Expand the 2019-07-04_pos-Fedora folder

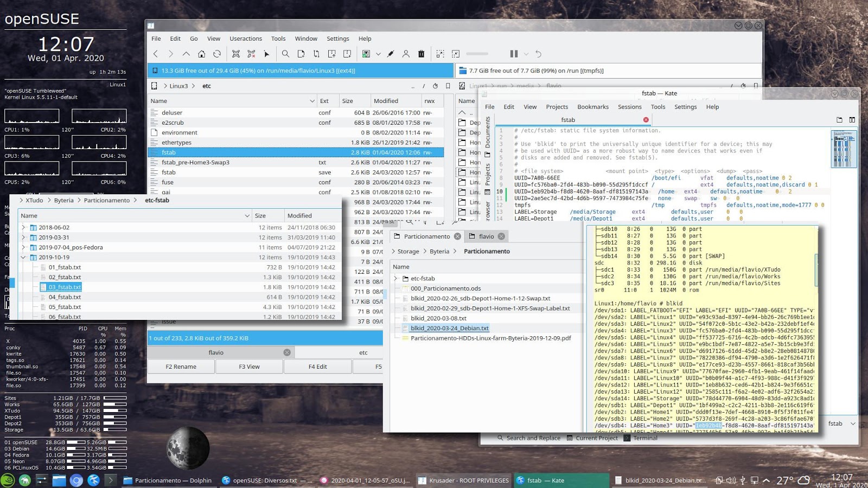(23, 247)
